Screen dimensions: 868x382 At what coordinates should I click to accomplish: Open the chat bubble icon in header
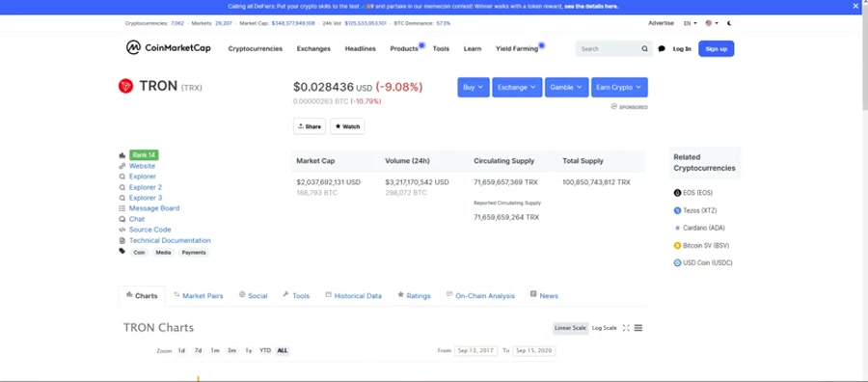[662, 49]
